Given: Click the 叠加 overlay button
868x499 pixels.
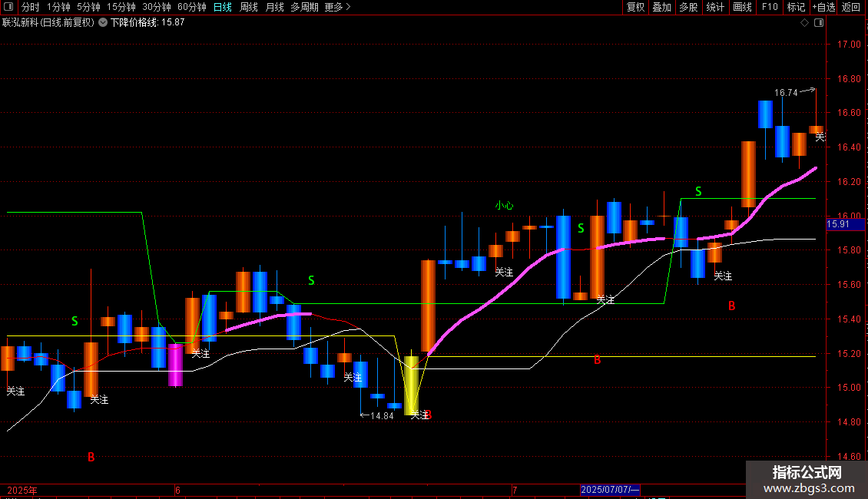Looking at the screenshot, I should pos(661,7).
